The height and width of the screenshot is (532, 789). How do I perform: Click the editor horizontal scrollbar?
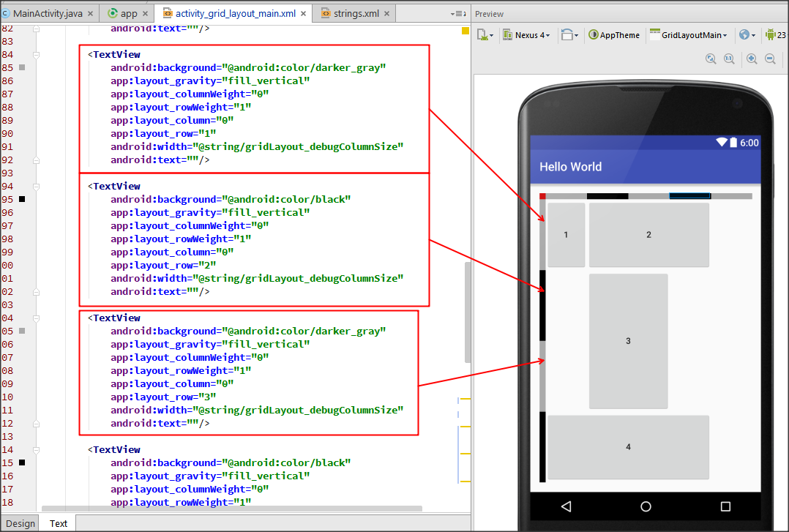tap(232, 509)
